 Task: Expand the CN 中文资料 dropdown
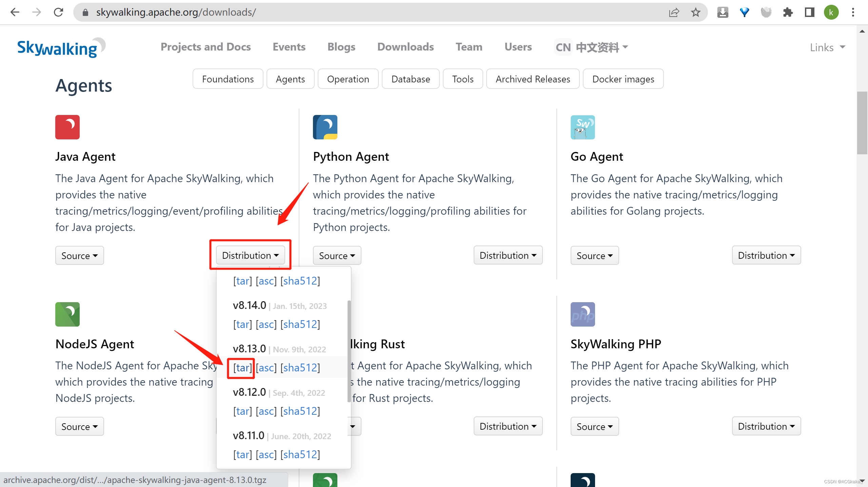(x=591, y=47)
